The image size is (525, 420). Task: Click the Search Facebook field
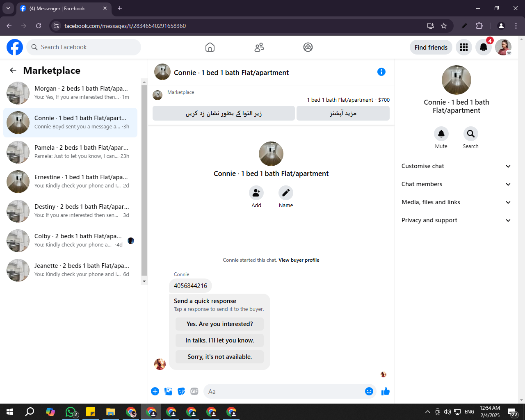click(84, 47)
